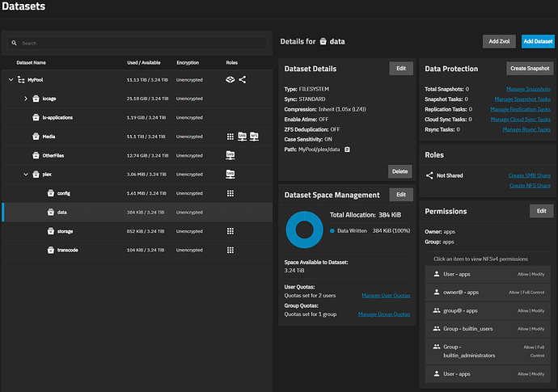The height and width of the screenshot is (392, 558).
Task: Click the apps grid icon in transcode row
Action: pyautogui.click(x=230, y=250)
